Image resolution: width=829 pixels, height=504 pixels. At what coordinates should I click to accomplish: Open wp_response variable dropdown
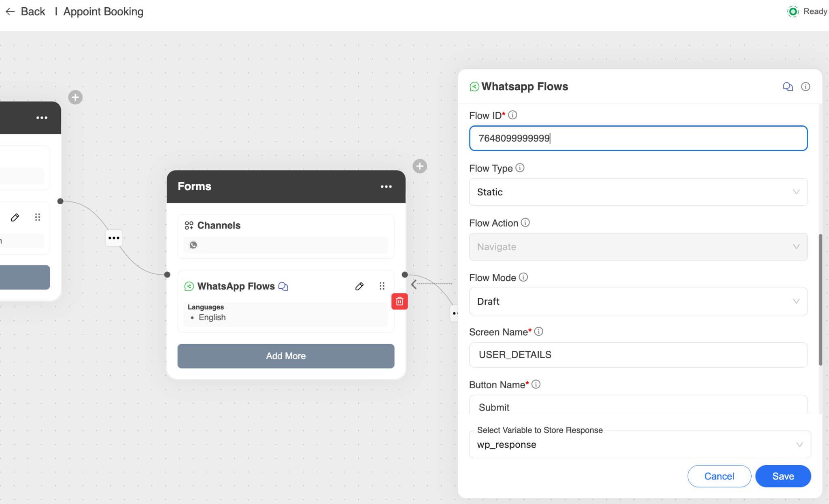[x=640, y=445]
